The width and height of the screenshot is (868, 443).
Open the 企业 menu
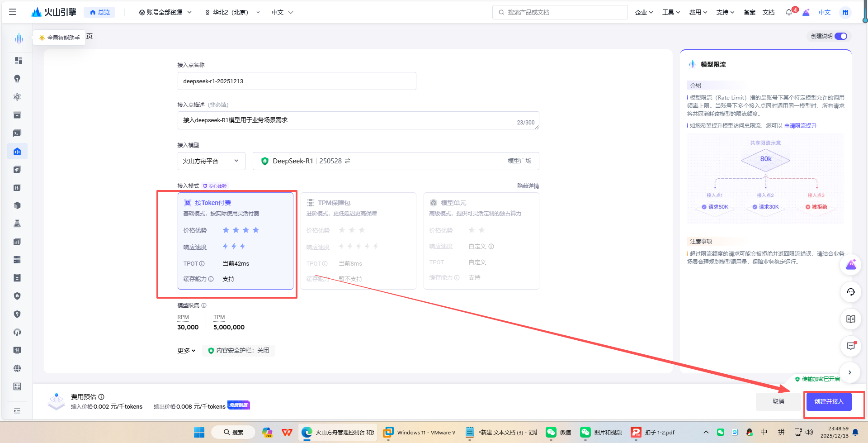(644, 12)
